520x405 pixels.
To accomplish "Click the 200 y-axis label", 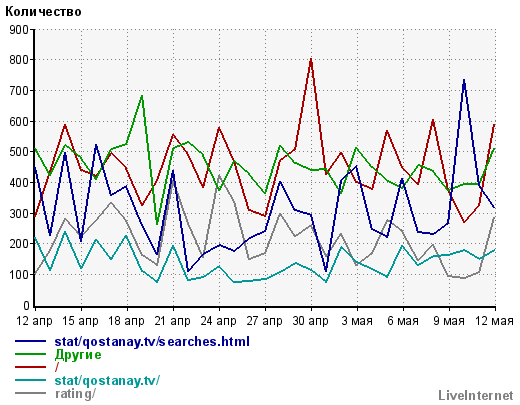I will [19, 244].
